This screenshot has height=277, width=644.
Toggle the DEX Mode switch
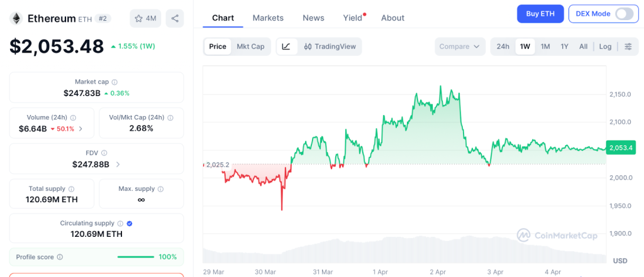click(x=623, y=14)
